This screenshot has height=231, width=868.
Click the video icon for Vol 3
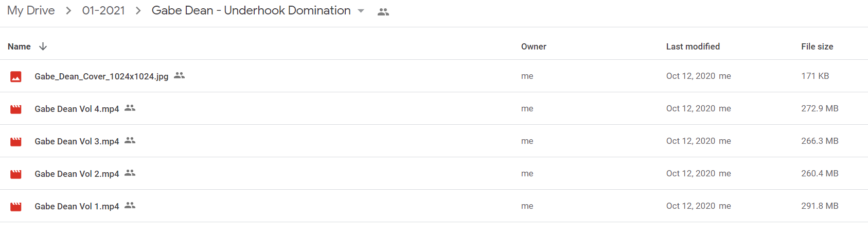pyautogui.click(x=16, y=142)
